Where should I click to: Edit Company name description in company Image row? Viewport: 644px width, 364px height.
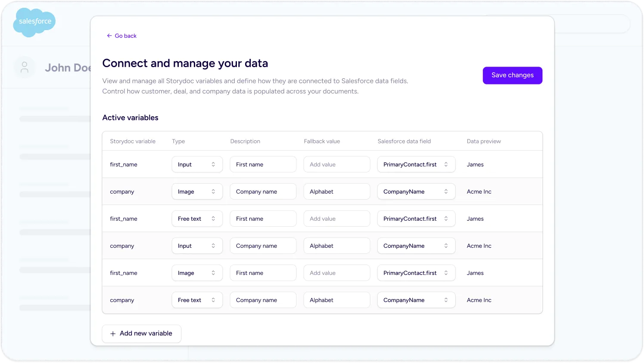point(263,191)
